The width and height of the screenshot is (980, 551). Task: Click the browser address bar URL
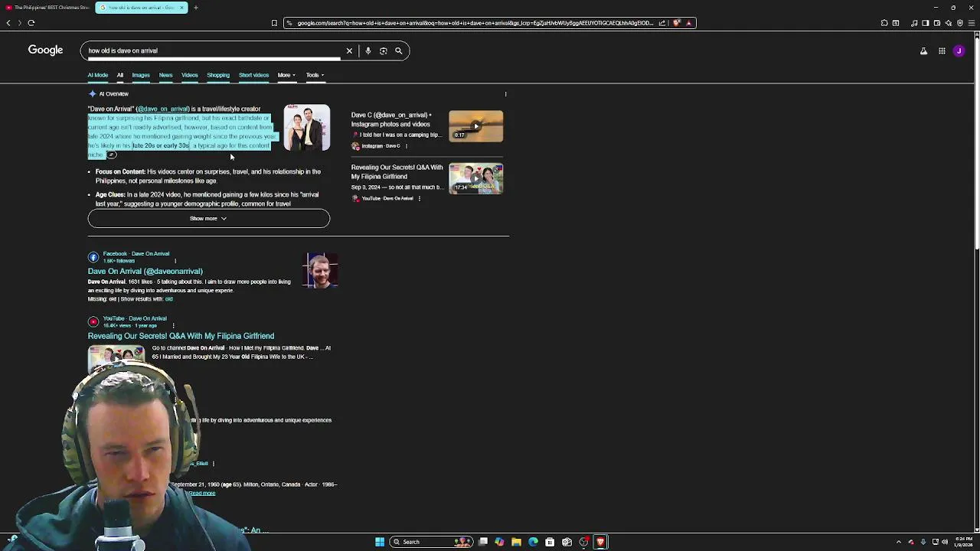[x=475, y=23]
